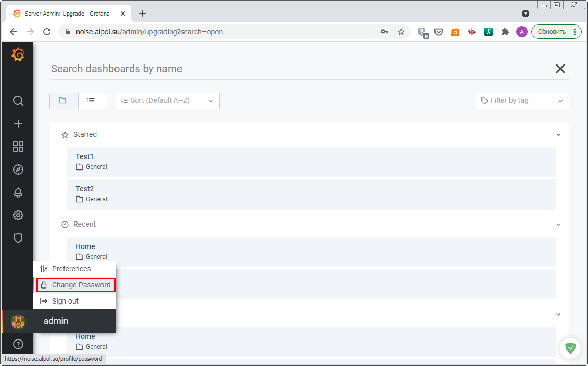Open the Configuration gear icon
Viewport: 588px width, 366px height.
18,215
